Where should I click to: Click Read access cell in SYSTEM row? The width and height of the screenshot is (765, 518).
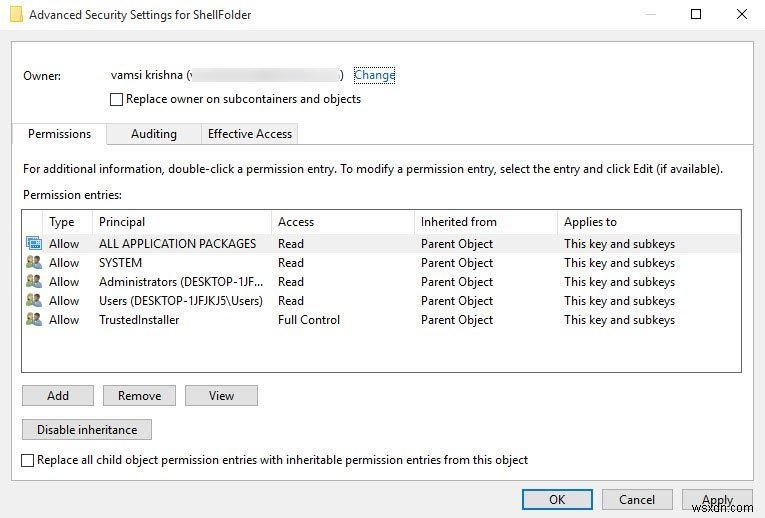tap(291, 262)
